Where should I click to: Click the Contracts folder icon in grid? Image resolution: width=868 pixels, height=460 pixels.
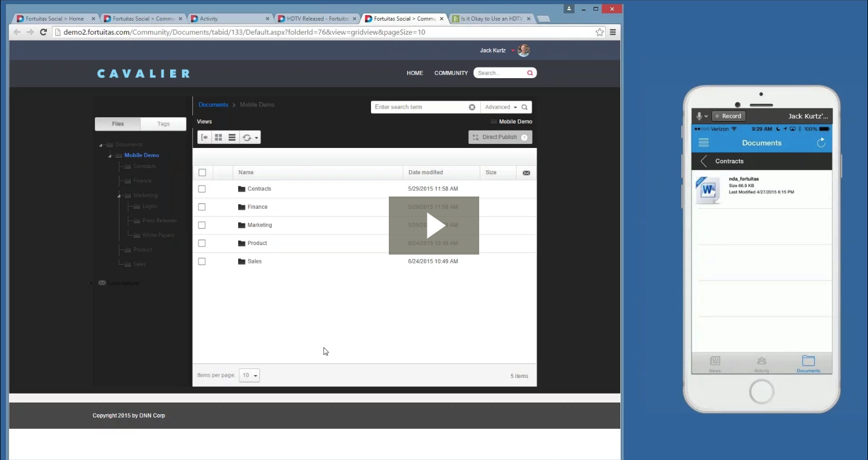click(x=242, y=189)
